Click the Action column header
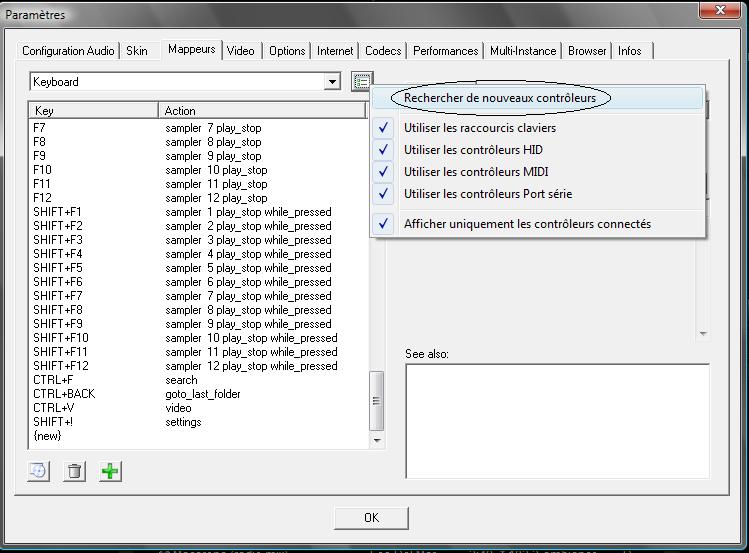The width and height of the screenshot is (749, 553). pyautogui.click(x=260, y=111)
